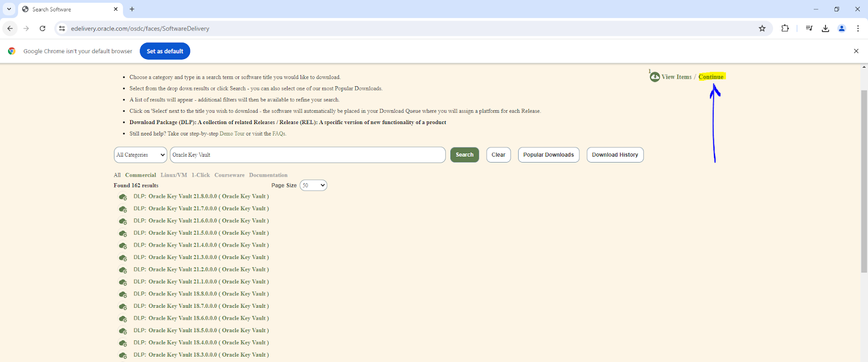Open Chrome downloads tray icon
Image resolution: width=868 pixels, height=362 pixels.
tap(825, 28)
